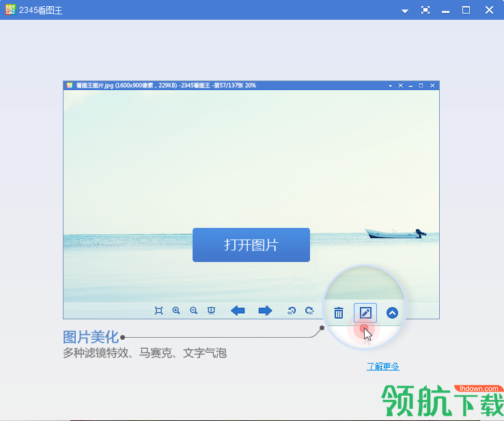Viewport: 504px width, 421px height.
Task: Go to previous image with left arrow
Action: (238, 310)
